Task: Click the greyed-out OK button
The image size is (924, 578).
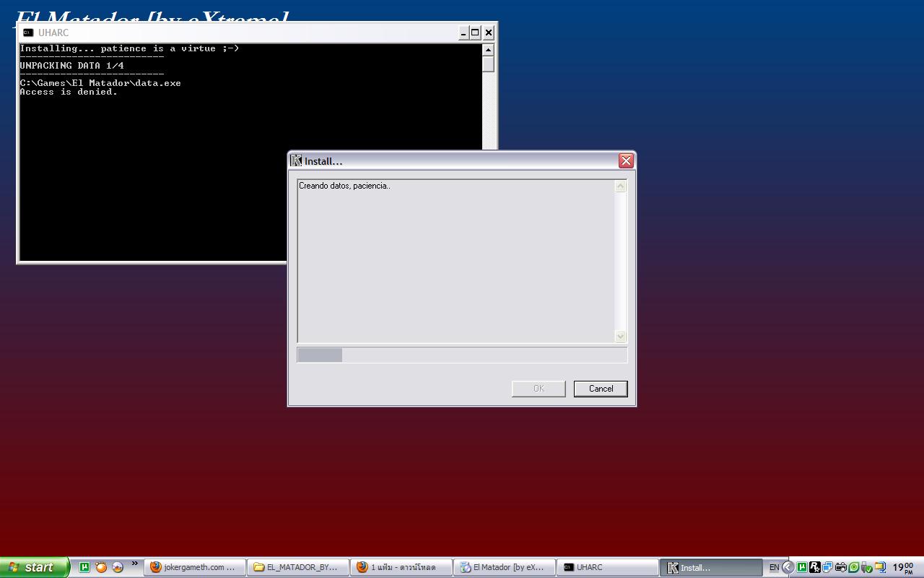Action: [539, 389]
